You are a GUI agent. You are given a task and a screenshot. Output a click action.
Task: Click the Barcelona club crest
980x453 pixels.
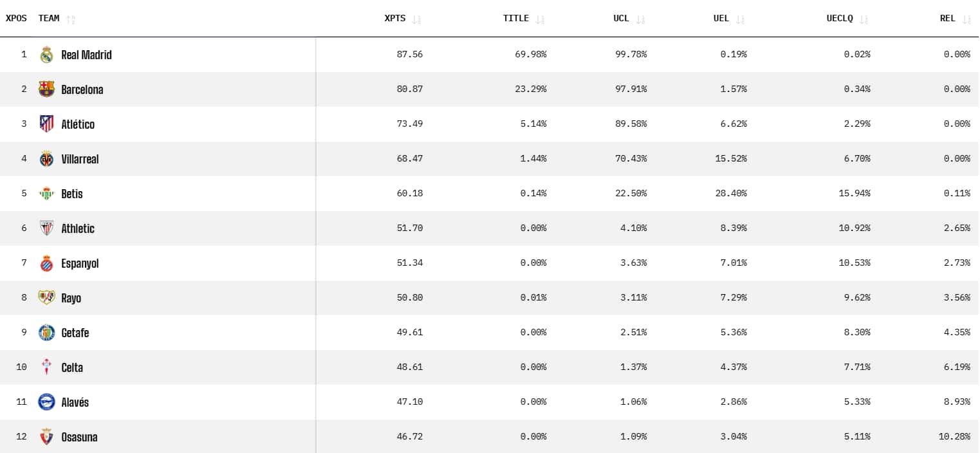[46, 89]
